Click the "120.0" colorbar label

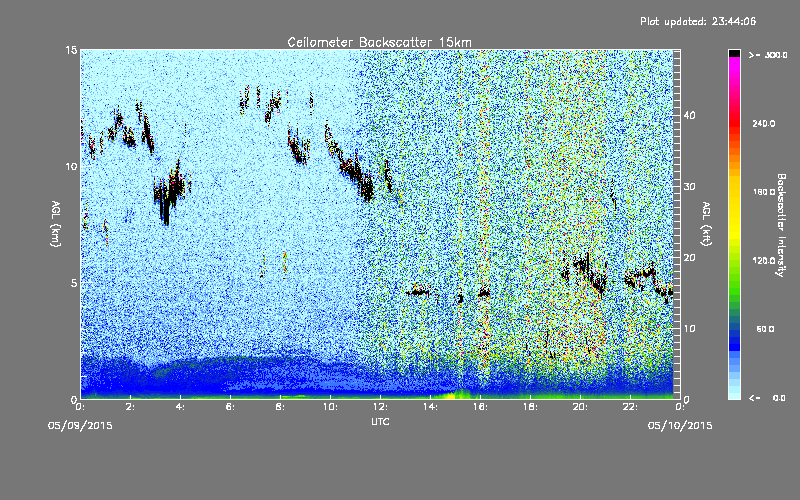tap(764, 261)
